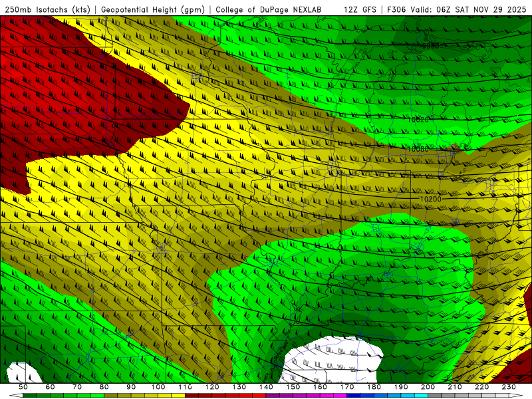The image size is (532, 399).
Task: Click the dark maroon swatch just after 110
Action: point(192,395)
